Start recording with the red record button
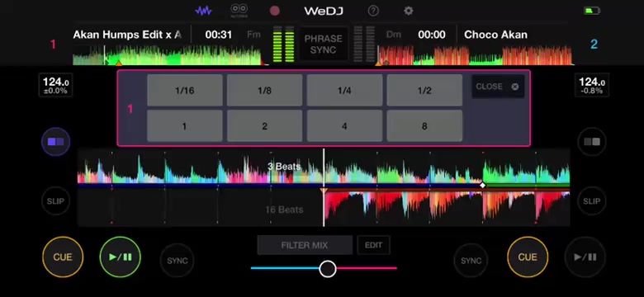The image size is (644, 297). click(275, 11)
